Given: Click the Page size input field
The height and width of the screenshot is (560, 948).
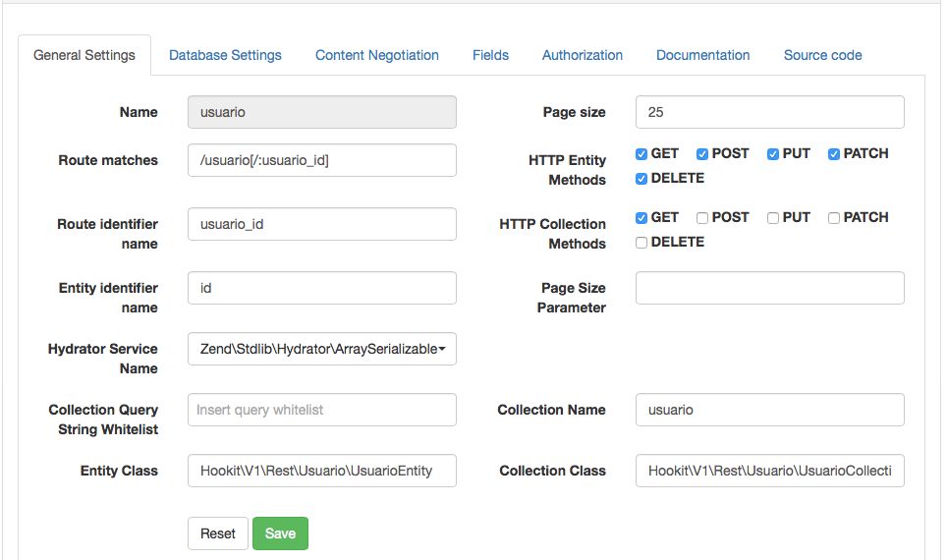Looking at the screenshot, I should point(769,112).
